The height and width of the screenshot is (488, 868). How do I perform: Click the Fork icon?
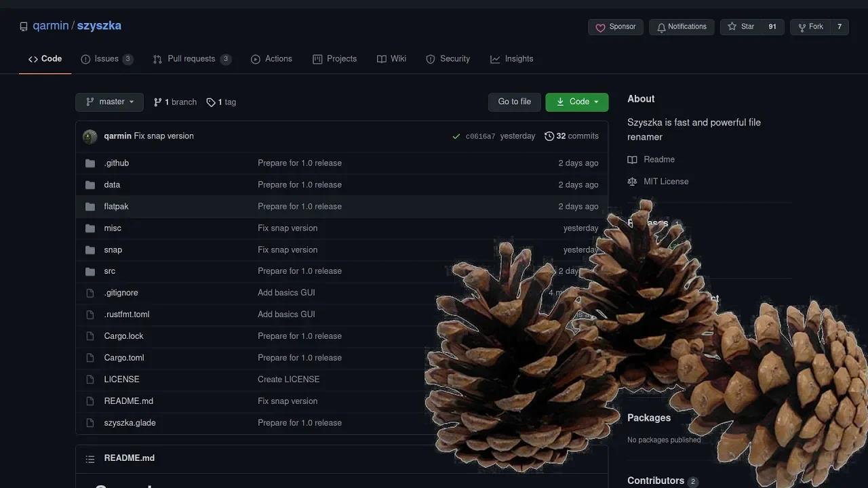tap(802, 27)
